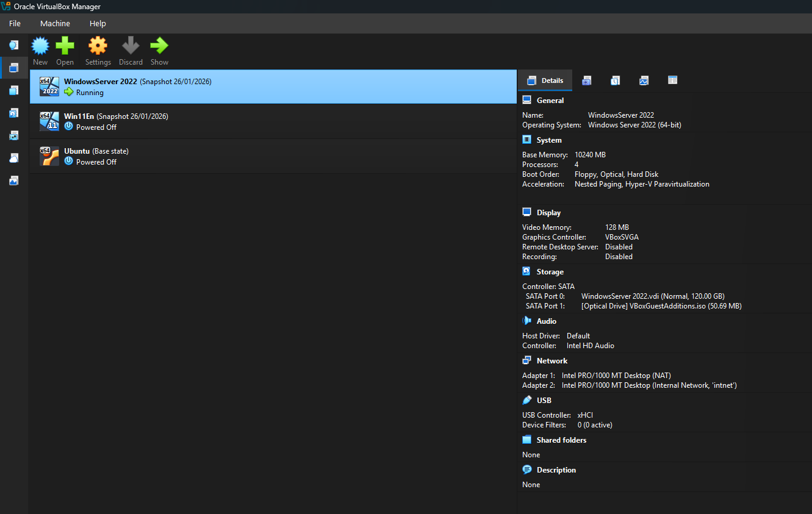The image size is (812, 514).
Task: Open the Logs tab clock icon
Action: click(x=616, y=80)
